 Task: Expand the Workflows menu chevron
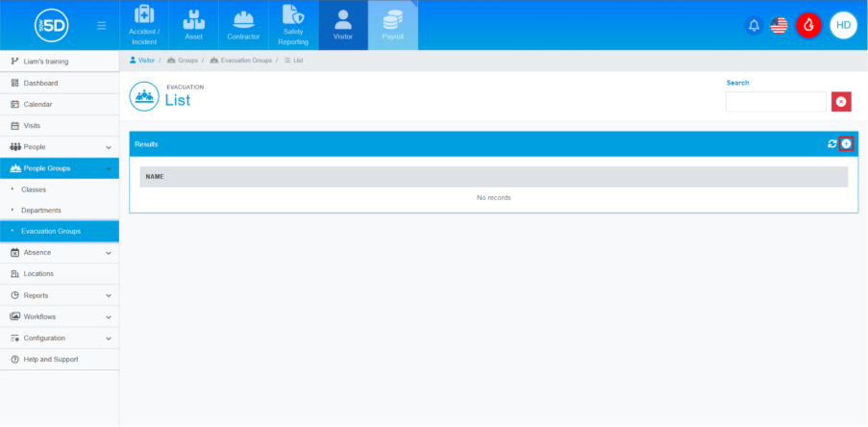point(109,316)
